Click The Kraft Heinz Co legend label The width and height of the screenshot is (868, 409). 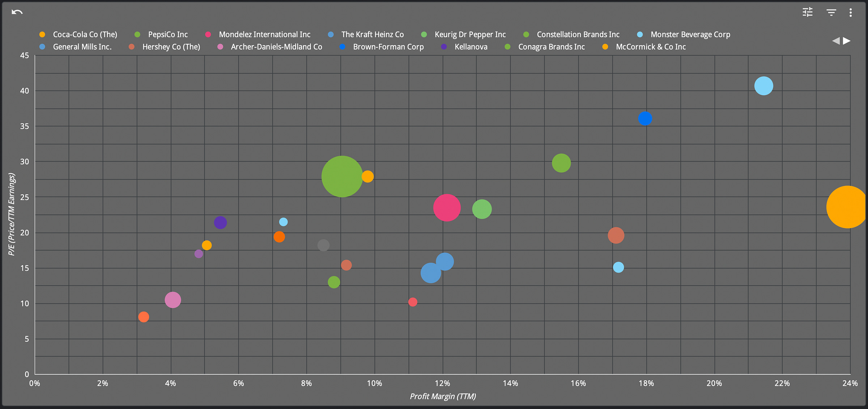click(x=372, y=34)
